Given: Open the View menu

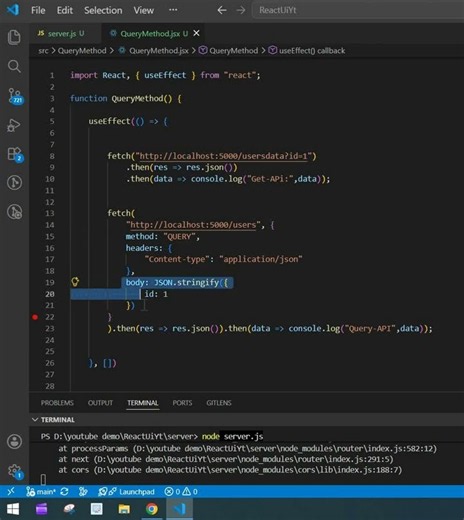Looking at the screenshot, I should 144,10.
